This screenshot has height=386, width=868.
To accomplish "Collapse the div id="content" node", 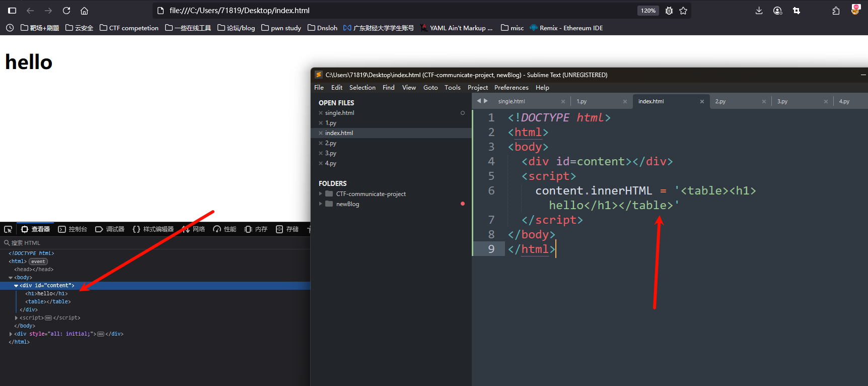I will pos(16,286).
